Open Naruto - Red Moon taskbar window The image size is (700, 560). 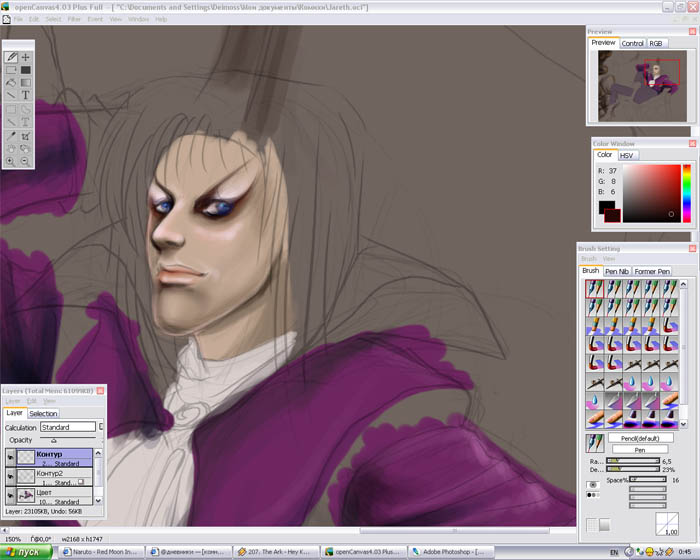click(x=102, y=552)
